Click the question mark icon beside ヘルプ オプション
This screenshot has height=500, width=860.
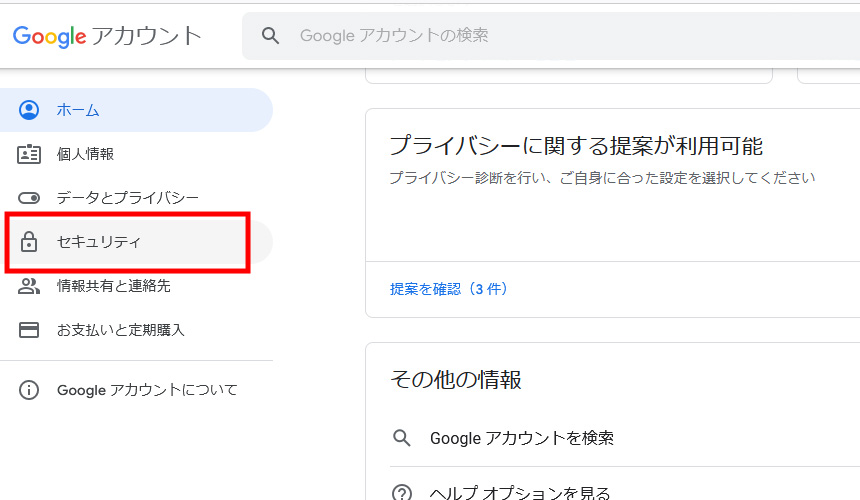[x=402, y=492]
